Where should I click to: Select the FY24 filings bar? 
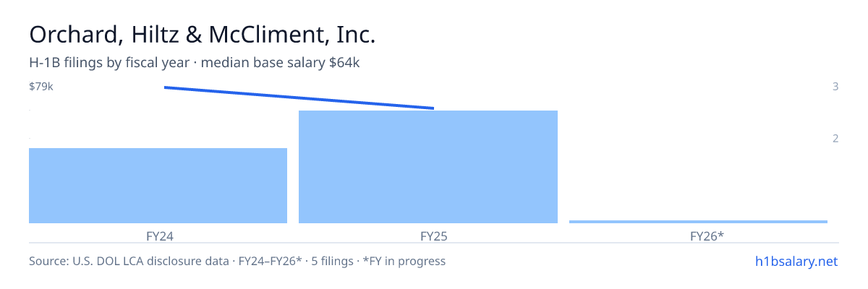(x=158, y=186)
